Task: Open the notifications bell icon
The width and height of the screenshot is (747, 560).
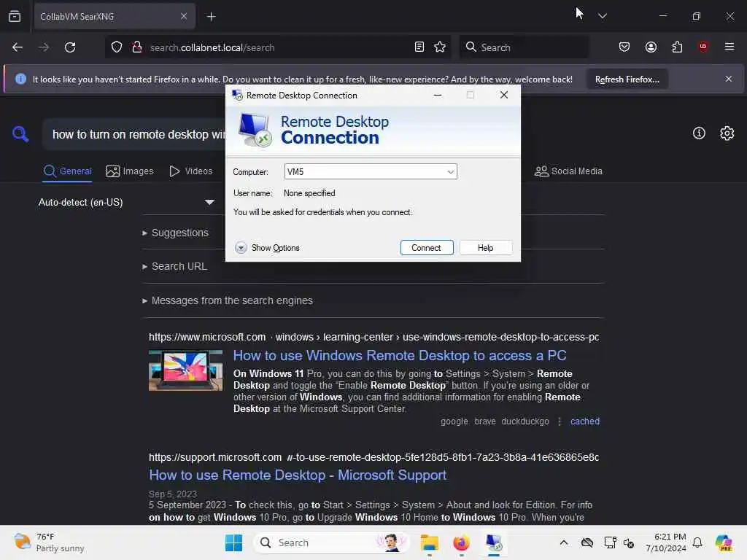Action: 697,542
